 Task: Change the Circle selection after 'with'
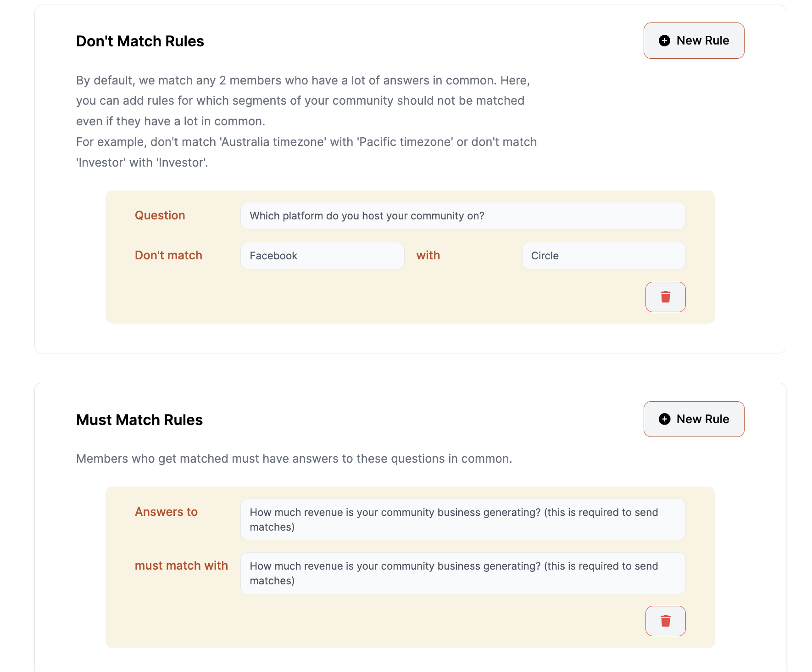[x=604, y=256]
